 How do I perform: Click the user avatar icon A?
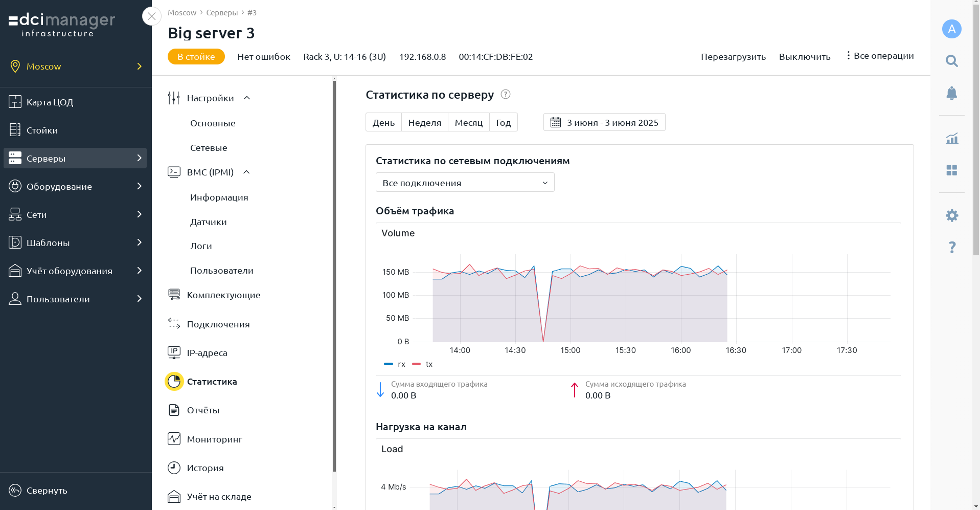951,29
